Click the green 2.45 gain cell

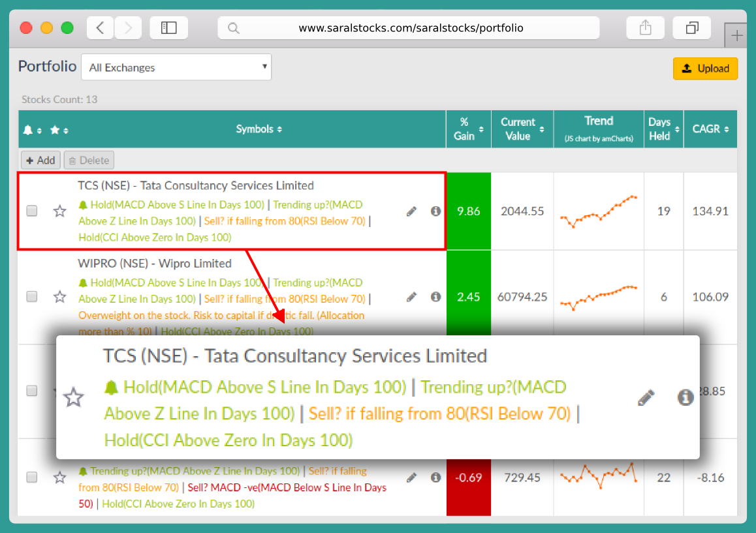coord(468,297)
